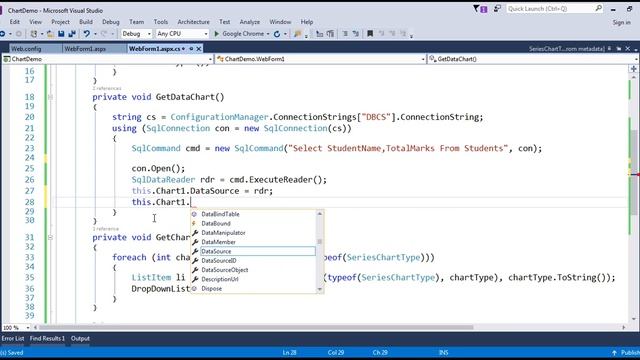Image resolution: width=640 pixels, height=360 pixels.
Task: Close the WebForm1.aspx.cs tab
Action: point(199,49)
